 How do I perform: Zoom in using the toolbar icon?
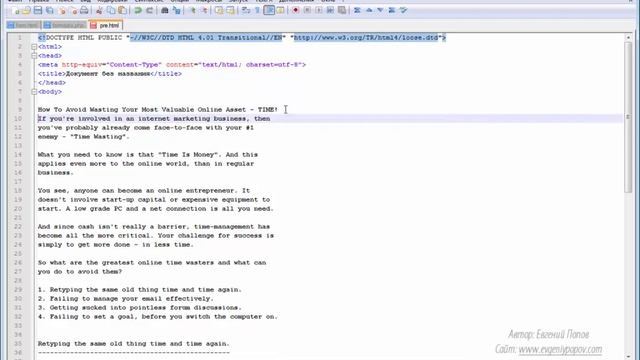tap(193, 10)
